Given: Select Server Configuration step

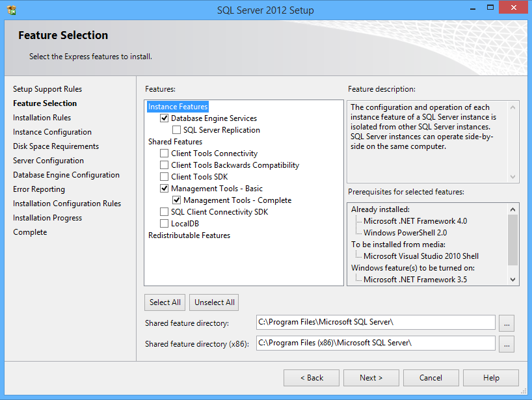Looking at the screenshot, I should [49, 161].
